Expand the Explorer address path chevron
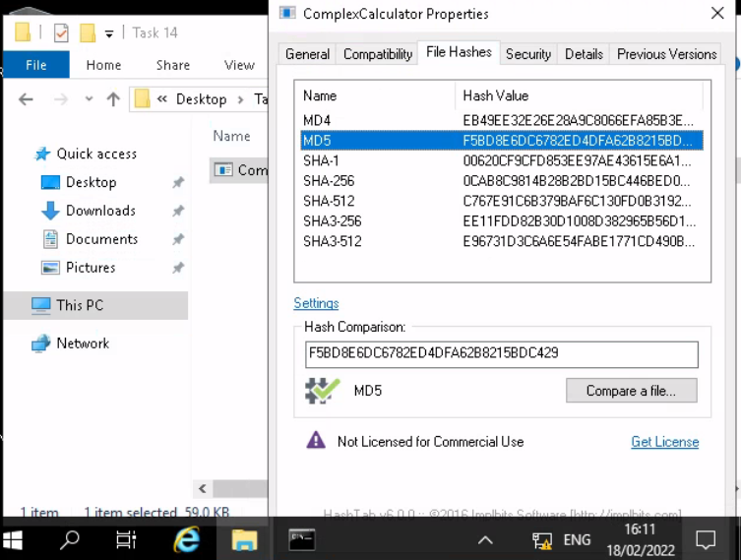The image size is (741, 560). tap(161, 99)
